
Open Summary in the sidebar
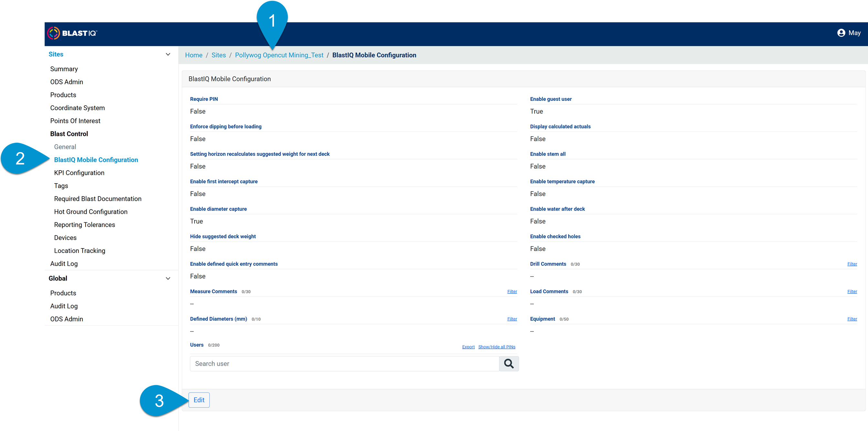64,69
